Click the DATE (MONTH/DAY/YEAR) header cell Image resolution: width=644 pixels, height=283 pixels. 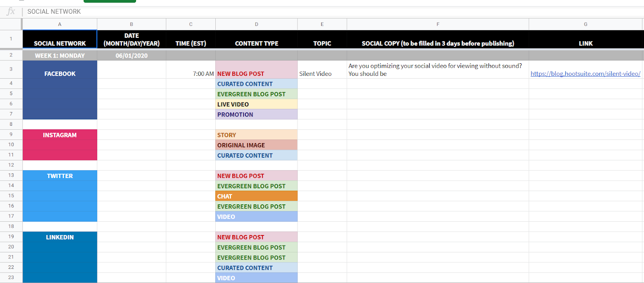[x=132, y=39]
